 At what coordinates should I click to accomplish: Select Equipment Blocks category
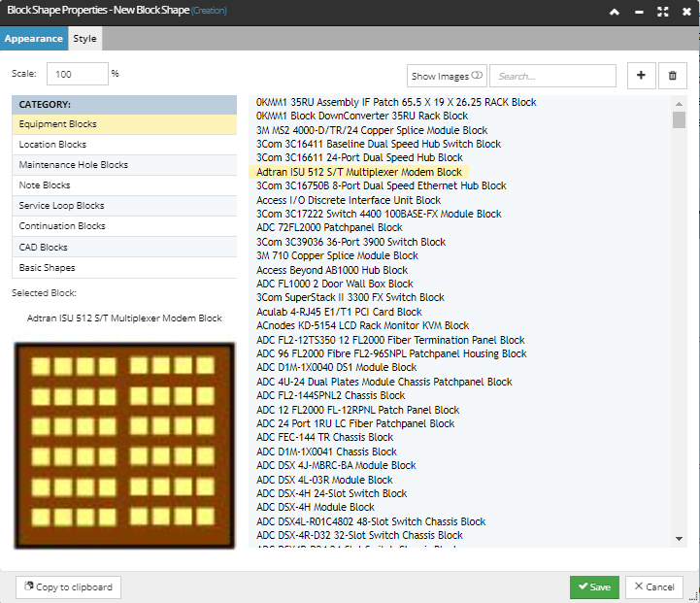tap(124, 124)
